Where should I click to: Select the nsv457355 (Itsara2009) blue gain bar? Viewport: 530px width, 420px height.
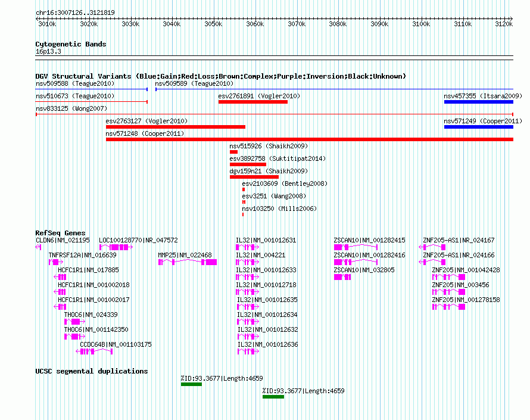click(x=479, y=102)
